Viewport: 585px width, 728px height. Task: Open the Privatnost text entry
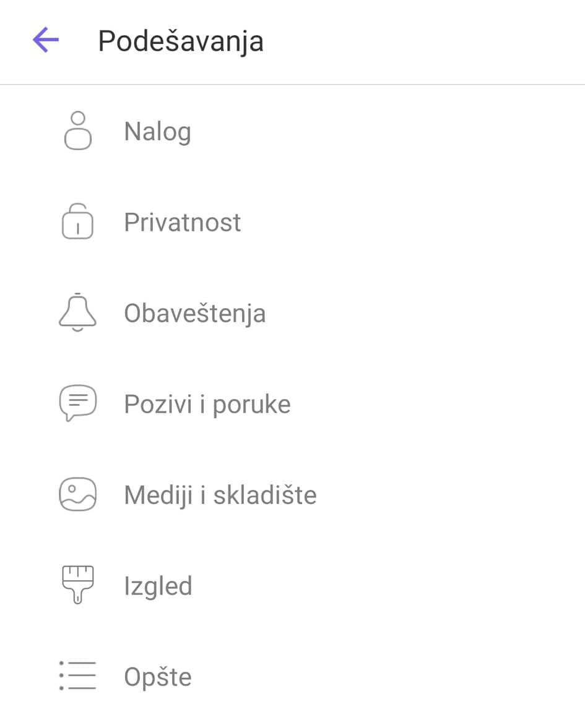pos(182,223)
